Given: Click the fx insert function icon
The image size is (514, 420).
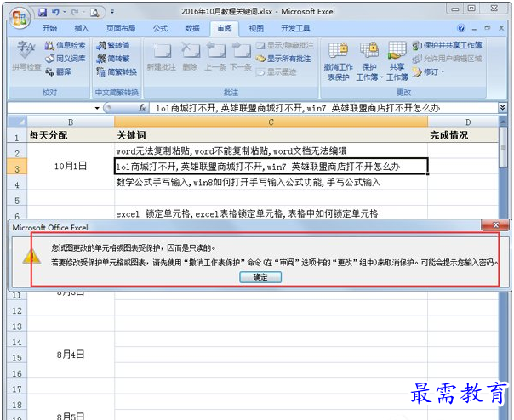Looking at the screenshot, I should click(x=142, y=108).
